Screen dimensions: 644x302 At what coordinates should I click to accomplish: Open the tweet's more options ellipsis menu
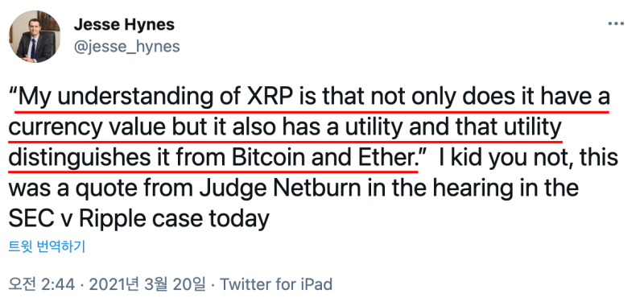pyautogui.click(x=615, y=24)
